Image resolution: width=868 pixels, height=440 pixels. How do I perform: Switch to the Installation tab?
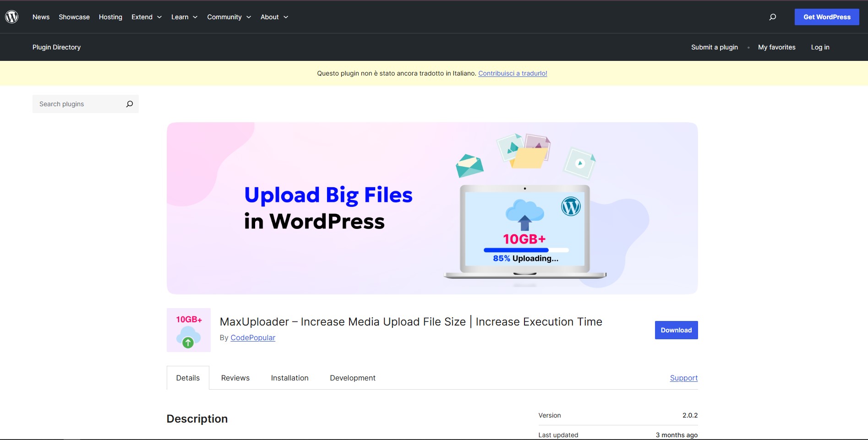[289, 378]
